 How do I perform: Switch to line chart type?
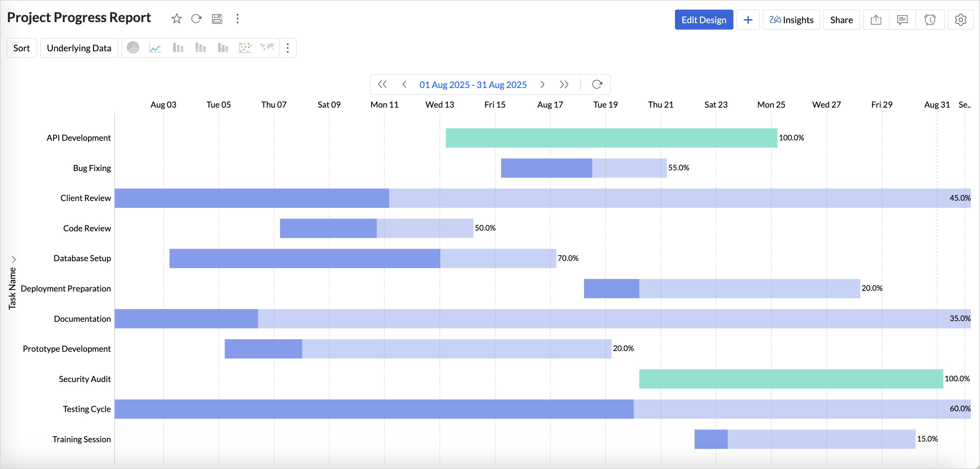click(155, 48)
